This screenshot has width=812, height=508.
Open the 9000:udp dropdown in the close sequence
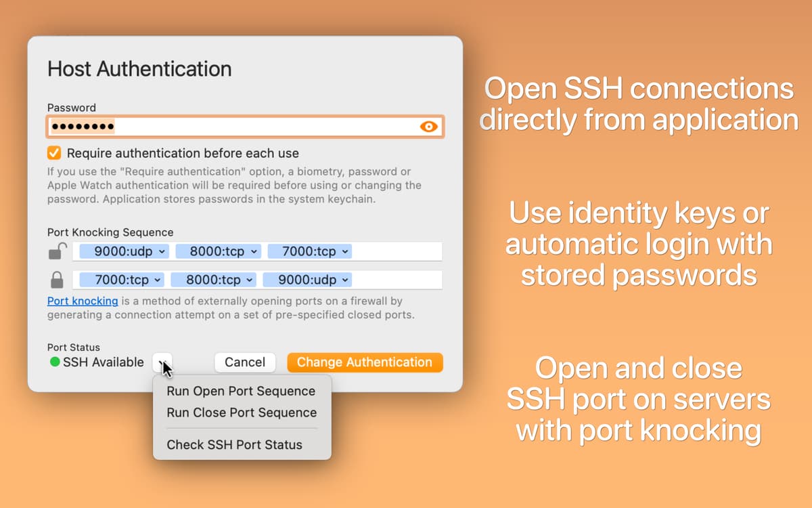pyautogui.click(x=308, y=279)
